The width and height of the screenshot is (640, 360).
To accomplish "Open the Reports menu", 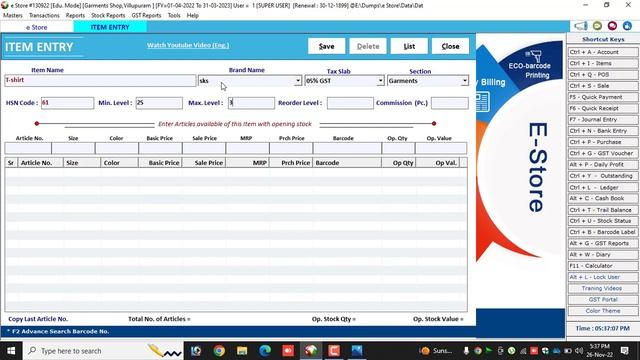I will click(75, 16).
